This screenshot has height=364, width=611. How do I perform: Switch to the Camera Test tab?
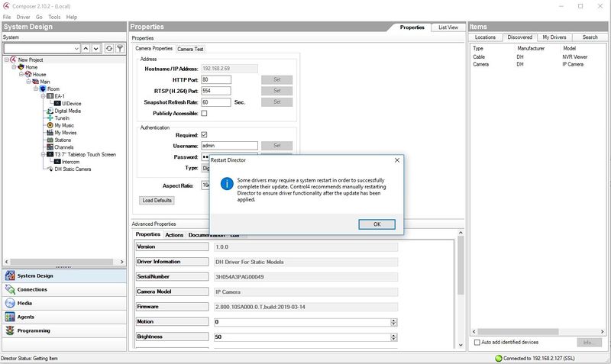click(x=190, y=49)
